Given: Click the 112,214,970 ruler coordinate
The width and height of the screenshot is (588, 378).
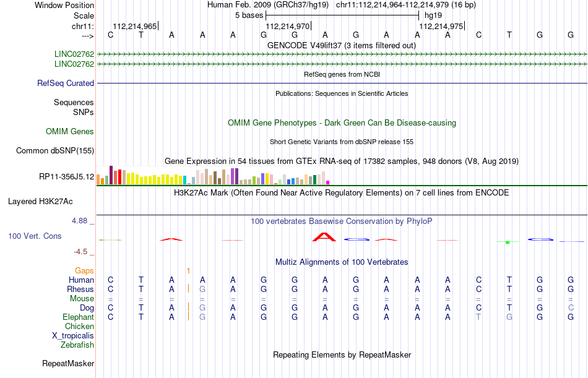Looking at the screenshot, I should tap(288, 26).
